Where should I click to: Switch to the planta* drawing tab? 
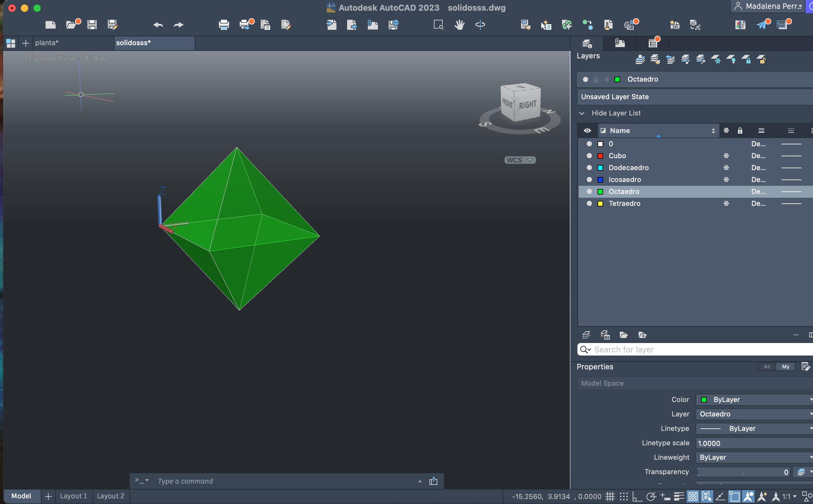pyautogui.click(x=47, y=43)
